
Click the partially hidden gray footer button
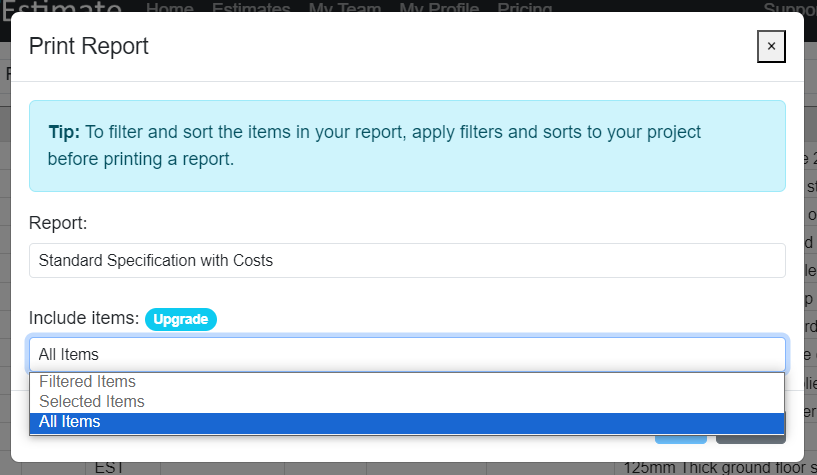[x=750, y=440]
